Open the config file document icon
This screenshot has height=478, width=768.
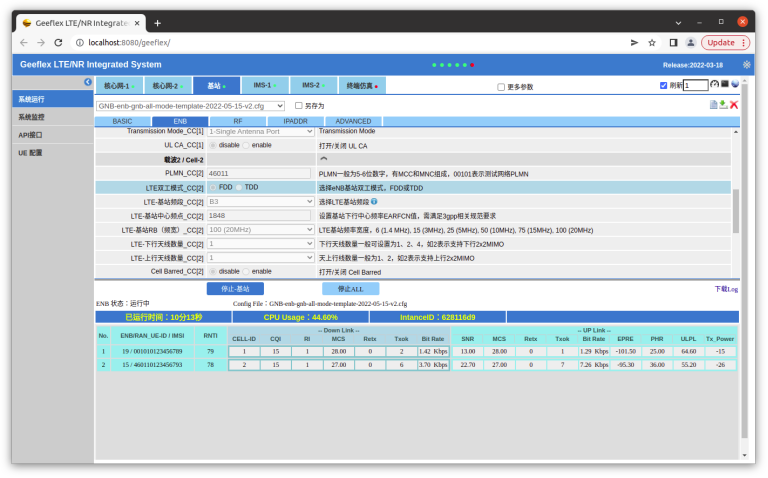[713, 104]
